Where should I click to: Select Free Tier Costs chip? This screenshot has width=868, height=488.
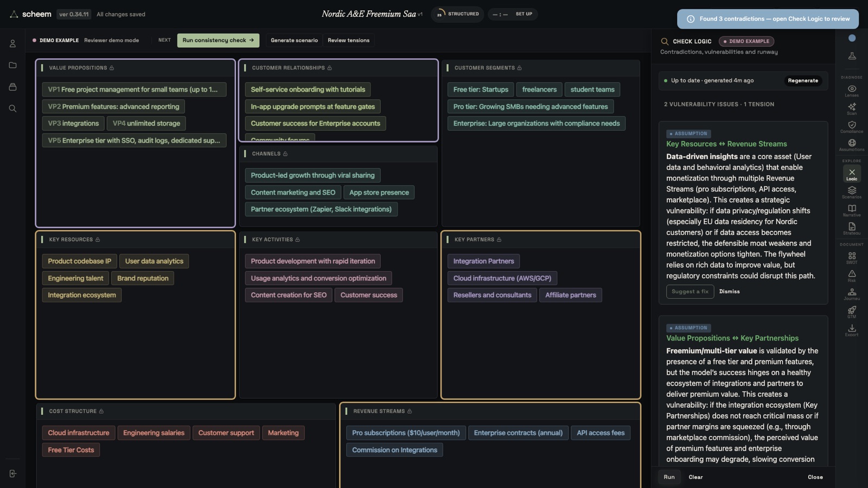(x=71, y=450)
